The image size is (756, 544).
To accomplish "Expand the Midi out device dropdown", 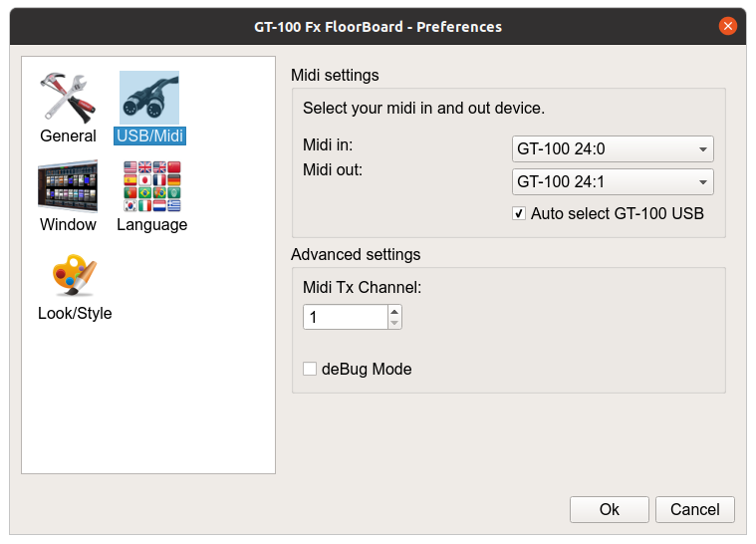I will pyautogui.click(x=613, y=182).
